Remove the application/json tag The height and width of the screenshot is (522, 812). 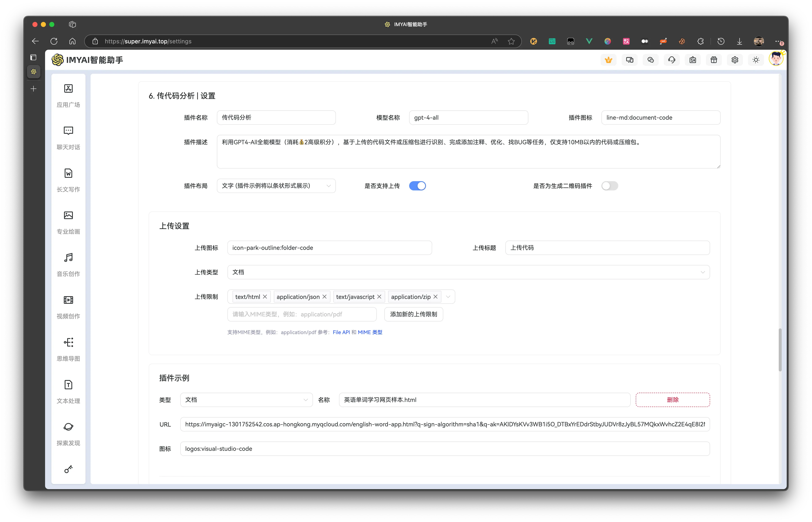(x=325, y=297)
